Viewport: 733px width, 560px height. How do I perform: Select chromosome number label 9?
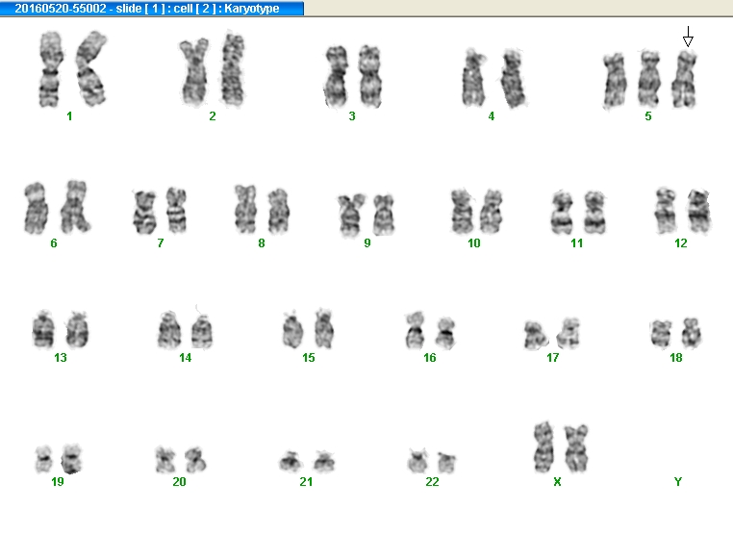coord(367,243)
